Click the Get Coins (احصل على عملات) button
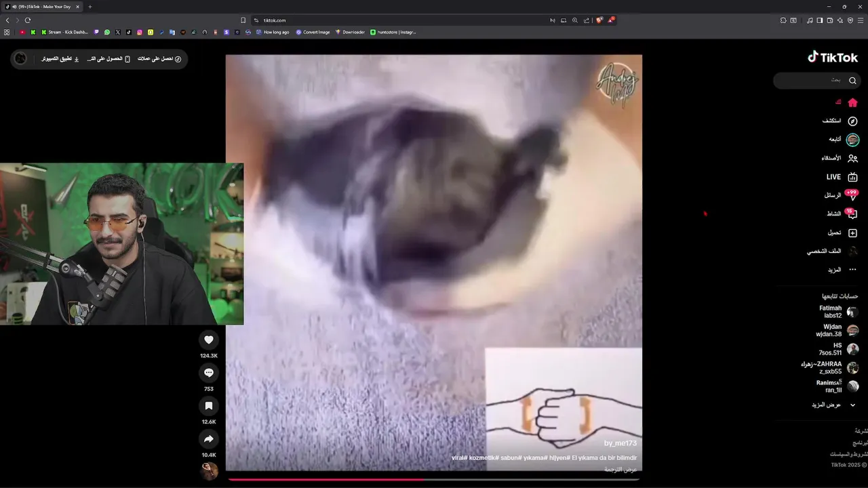 point(159,59)
